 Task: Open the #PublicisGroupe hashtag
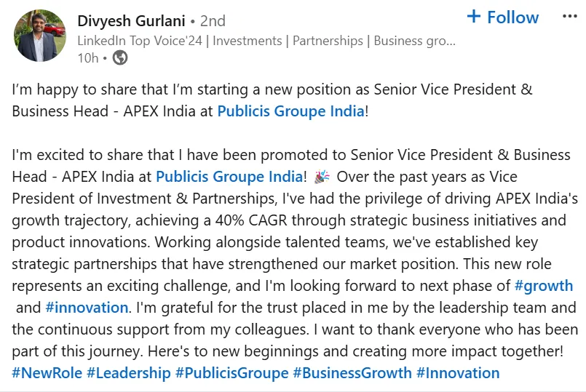(231, 373)
